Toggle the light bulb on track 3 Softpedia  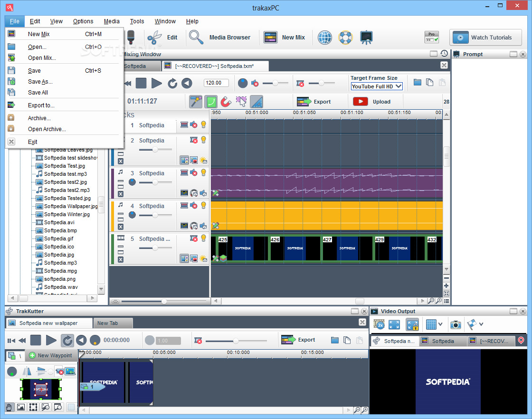[x=204, y=173]
